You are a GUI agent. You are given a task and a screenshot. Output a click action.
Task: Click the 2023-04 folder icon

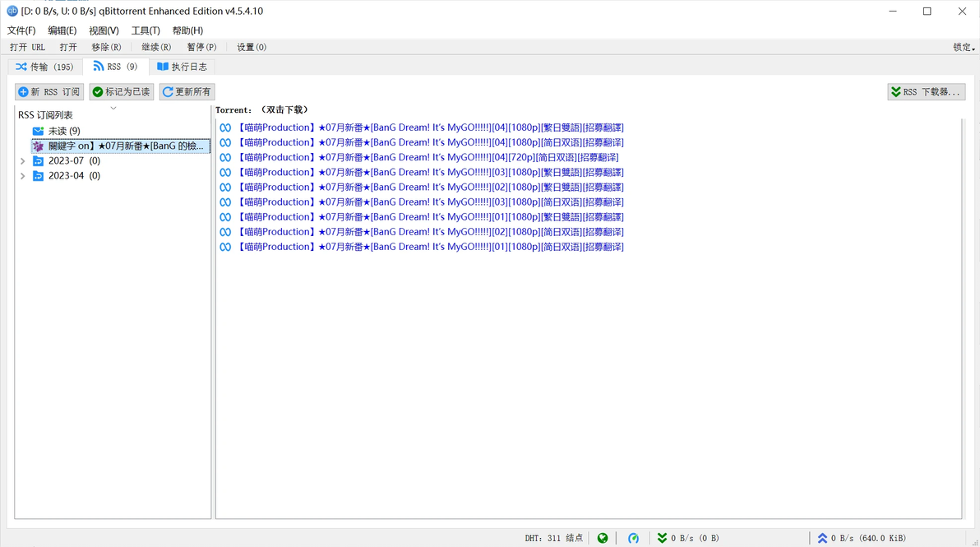click(38, 176)
